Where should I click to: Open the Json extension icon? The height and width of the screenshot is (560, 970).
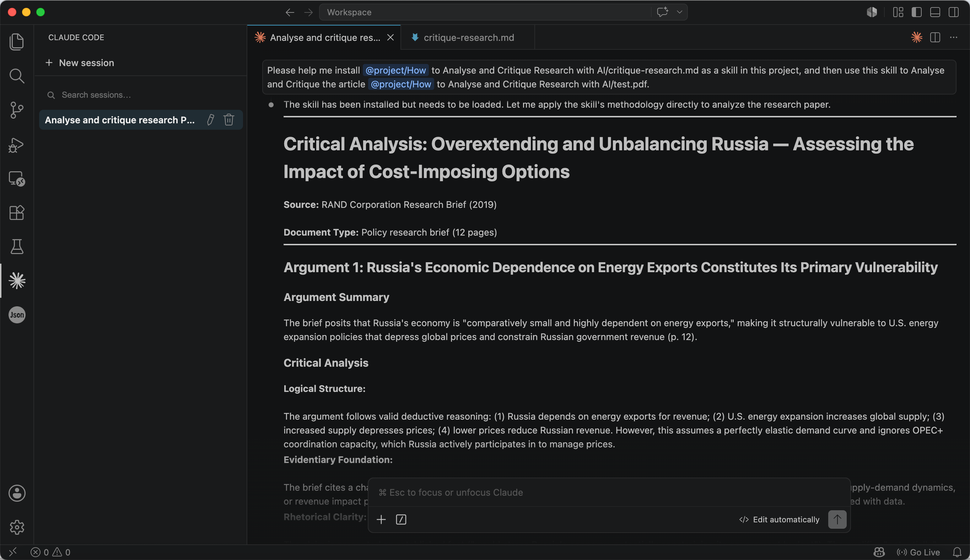click(17, 315)
